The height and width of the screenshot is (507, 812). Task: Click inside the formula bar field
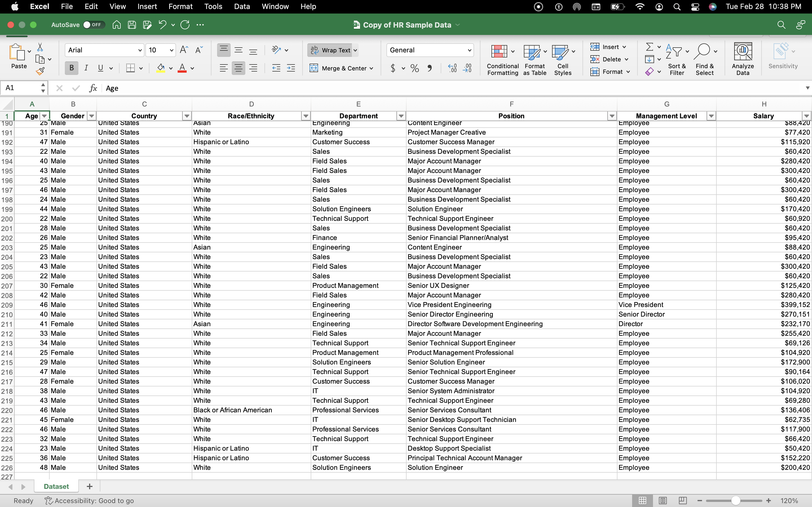pyautogui.click(x=436, y=88)
